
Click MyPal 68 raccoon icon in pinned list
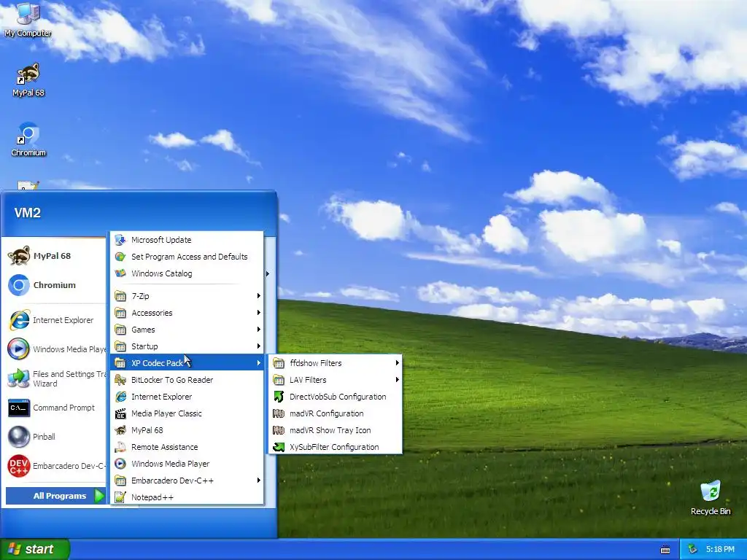[x=18, y=256]
